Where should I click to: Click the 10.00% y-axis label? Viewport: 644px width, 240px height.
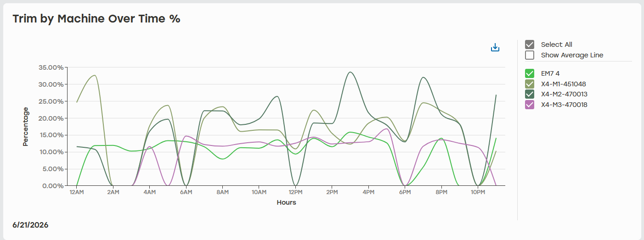51,152
